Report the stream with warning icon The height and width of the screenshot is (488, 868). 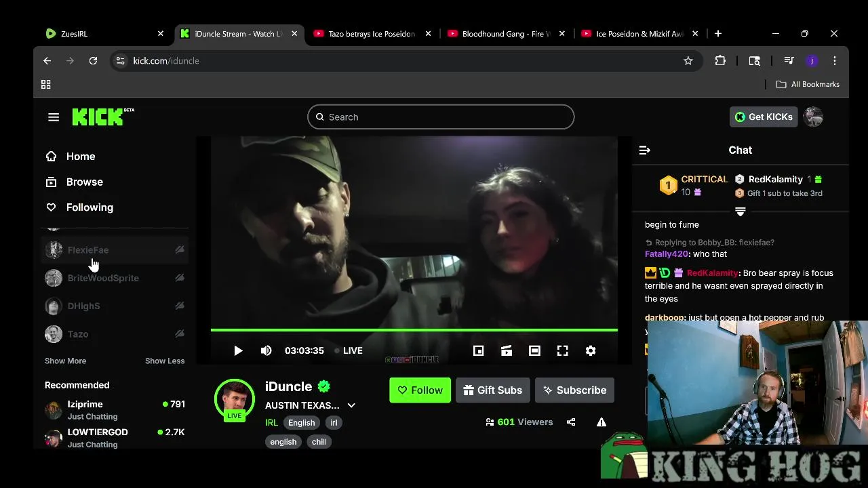[x=601, y=422]
